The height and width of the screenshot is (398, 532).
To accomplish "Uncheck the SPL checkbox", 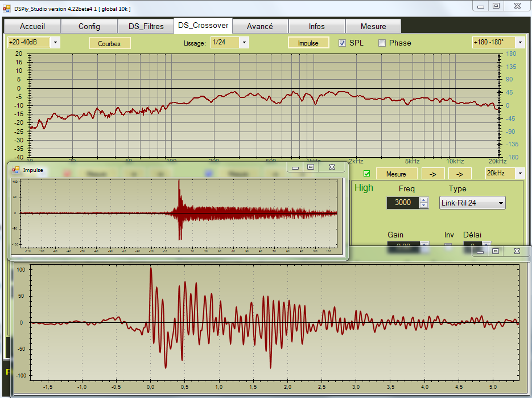I will click(342, 43).
